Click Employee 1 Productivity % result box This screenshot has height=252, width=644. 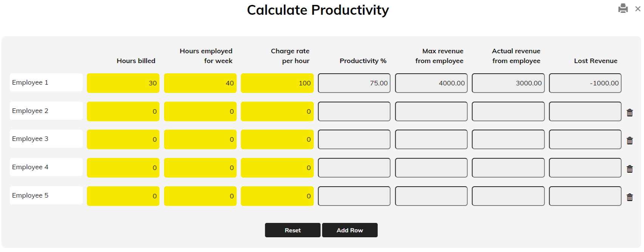point(354,83)
